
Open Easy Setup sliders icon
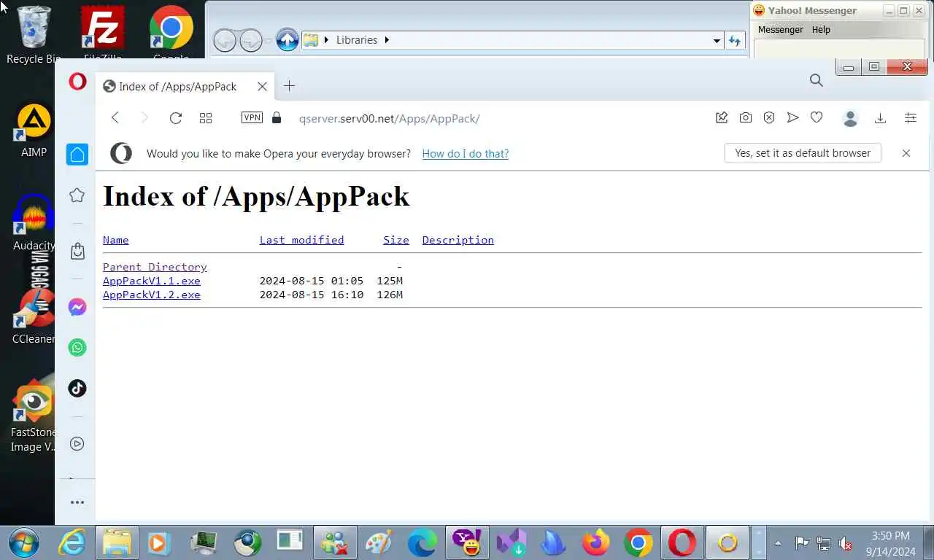click(x=911, y=118)
